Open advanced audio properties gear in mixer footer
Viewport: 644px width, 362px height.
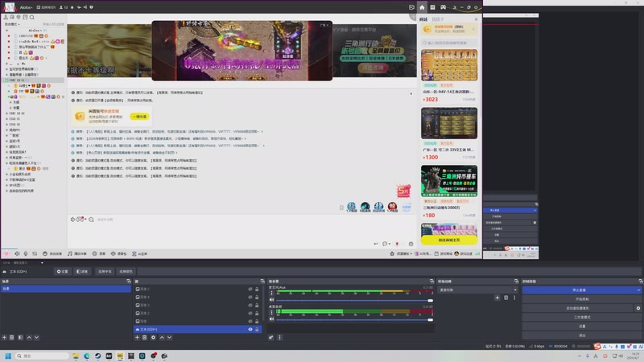point(271,337)
